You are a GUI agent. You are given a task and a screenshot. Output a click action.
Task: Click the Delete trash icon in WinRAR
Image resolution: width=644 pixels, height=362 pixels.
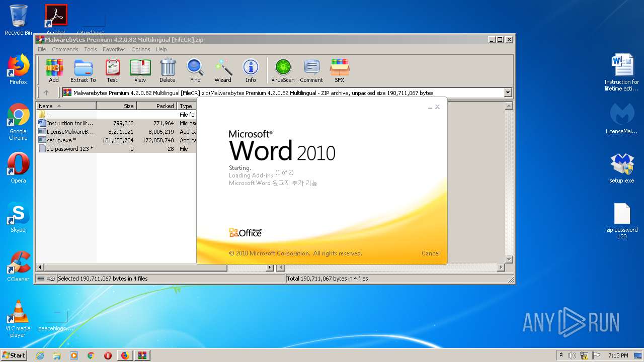pos(168,70)
